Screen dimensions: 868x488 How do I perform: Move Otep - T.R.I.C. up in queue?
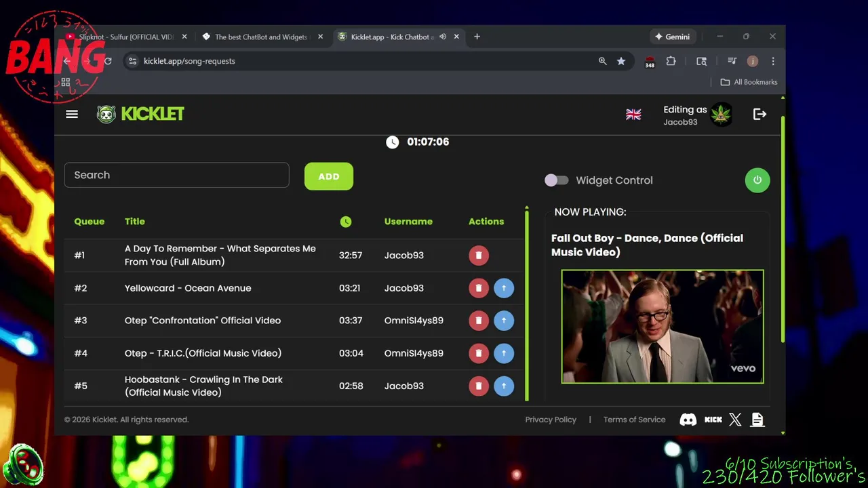tap(504, 353)
